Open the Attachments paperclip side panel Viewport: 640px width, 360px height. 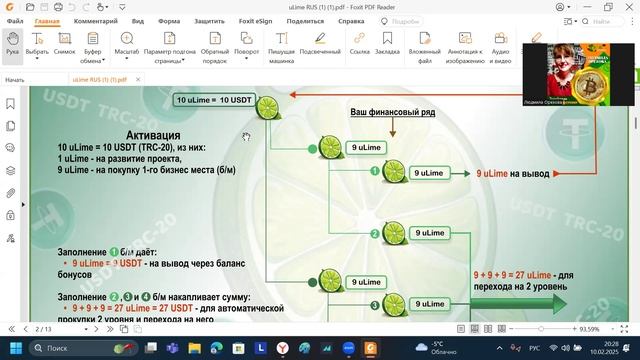11,193
